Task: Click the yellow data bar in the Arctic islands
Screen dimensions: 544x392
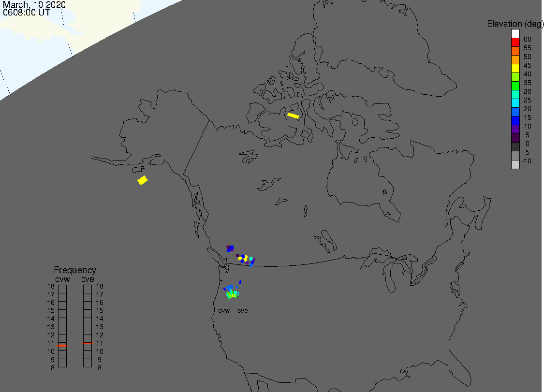Action: (x=293, y=116)
